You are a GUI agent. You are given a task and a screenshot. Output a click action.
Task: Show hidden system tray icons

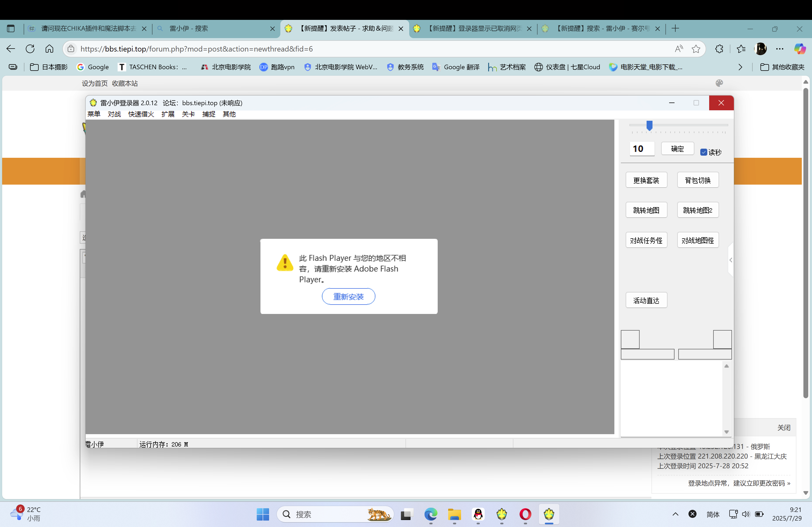(x=676, y=514)
